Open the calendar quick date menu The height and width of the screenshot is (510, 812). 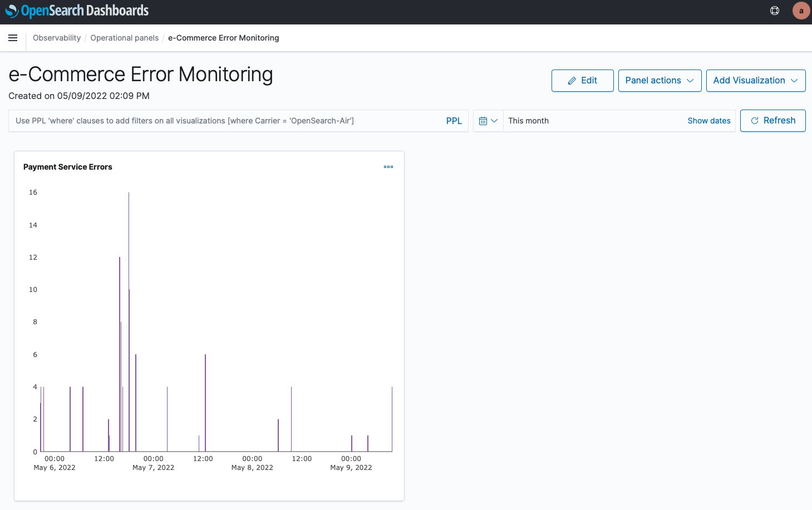pos(488,121)
